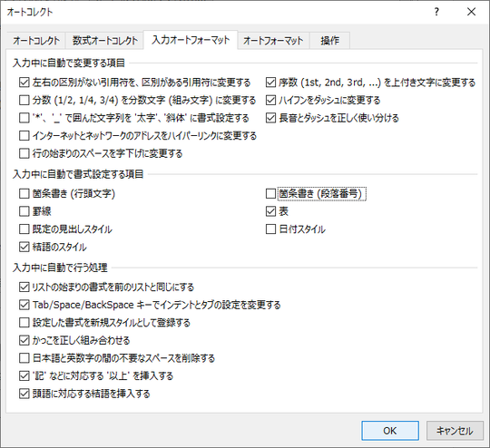Enable インターネットとネットワークのアドレス hyperlink checkbox

coord(24,136)
